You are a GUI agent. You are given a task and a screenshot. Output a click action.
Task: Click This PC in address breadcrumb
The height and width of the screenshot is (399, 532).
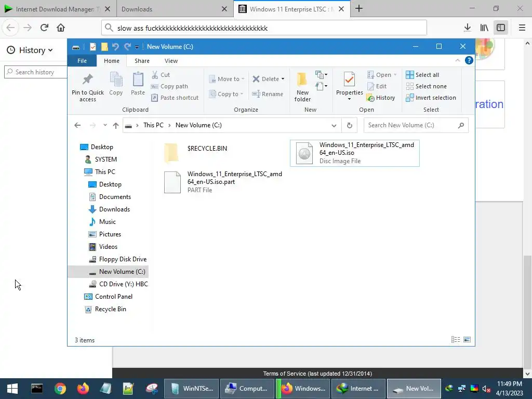click(153, 125)
